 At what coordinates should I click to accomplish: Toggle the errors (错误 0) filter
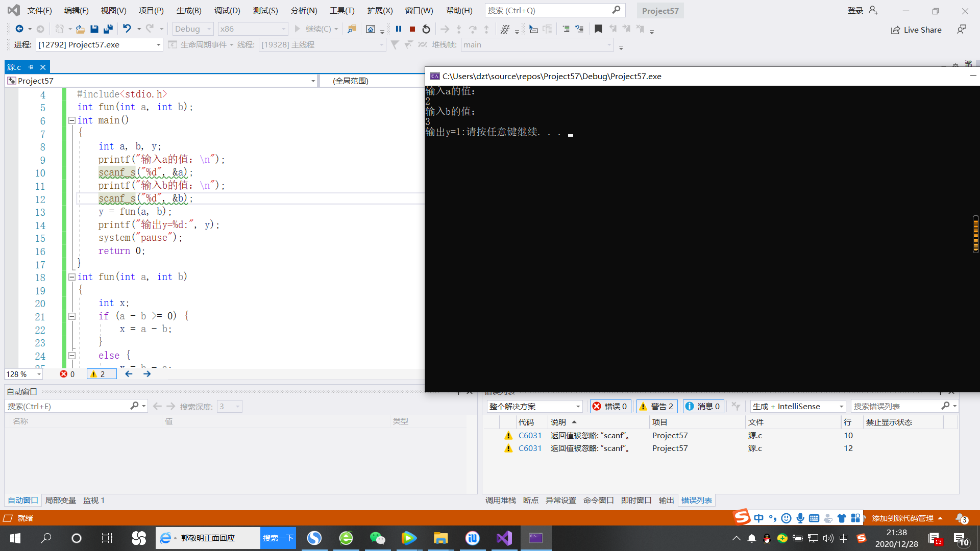[610, 406]
